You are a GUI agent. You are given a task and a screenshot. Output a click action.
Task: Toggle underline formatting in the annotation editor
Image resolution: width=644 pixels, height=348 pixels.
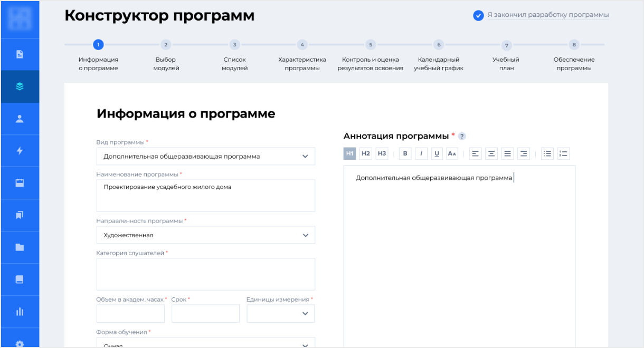[437, 153]
